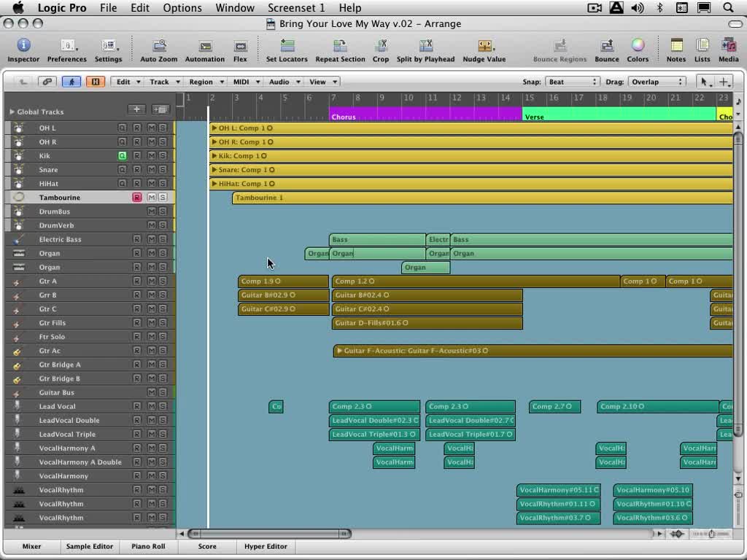This screenshot has width=747, height=560.
Task: Open the Hyper Editor tab
Action: 266,546
